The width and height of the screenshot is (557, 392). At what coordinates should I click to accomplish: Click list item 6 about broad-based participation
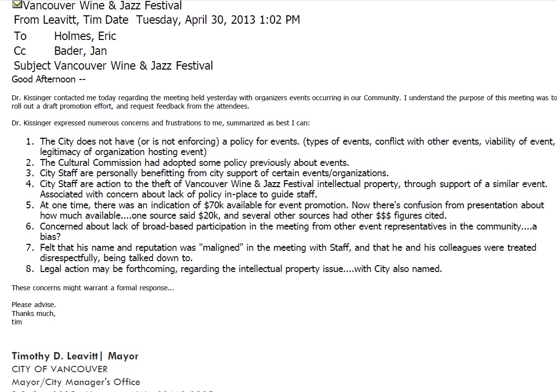281,232
